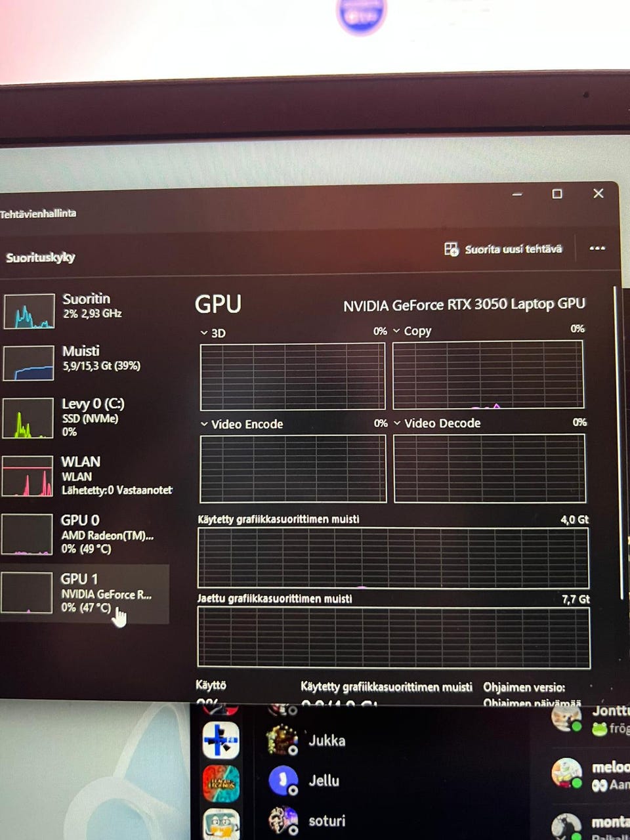Viewport: 630px width, 840px height.
Task: Click Jellu's avatar in background app
Action: tap(283, 781)
